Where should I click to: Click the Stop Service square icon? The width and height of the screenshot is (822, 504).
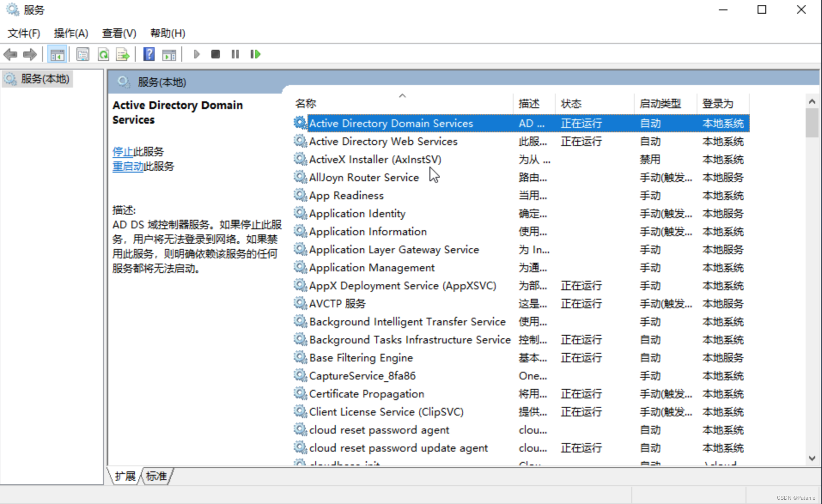coord(216,55)
